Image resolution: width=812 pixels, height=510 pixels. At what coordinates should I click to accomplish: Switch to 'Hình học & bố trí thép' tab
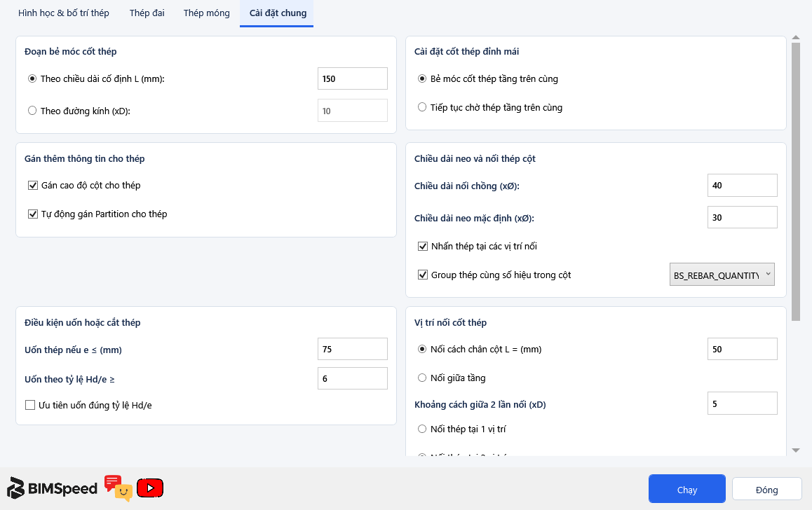click(x=64, y=13)
